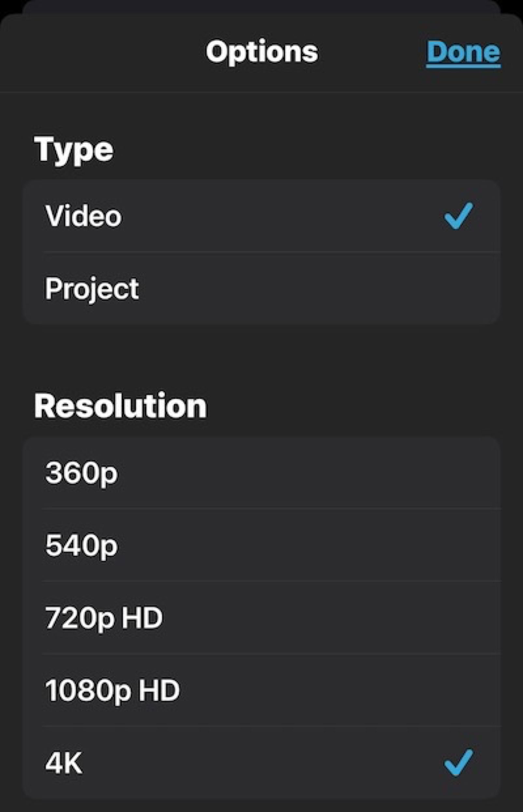Screen dimensions: 523x812
Task: Click the Resolution section heading
Action: click(120, 406)
